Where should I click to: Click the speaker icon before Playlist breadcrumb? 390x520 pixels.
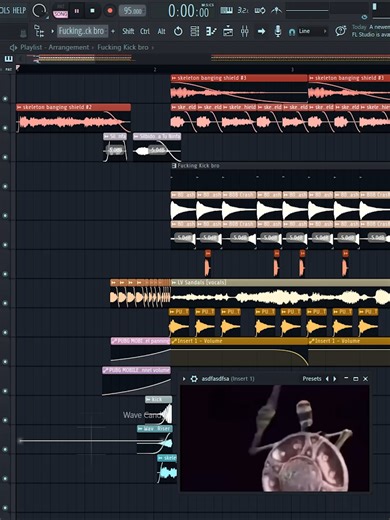click(x=14, y=47)
